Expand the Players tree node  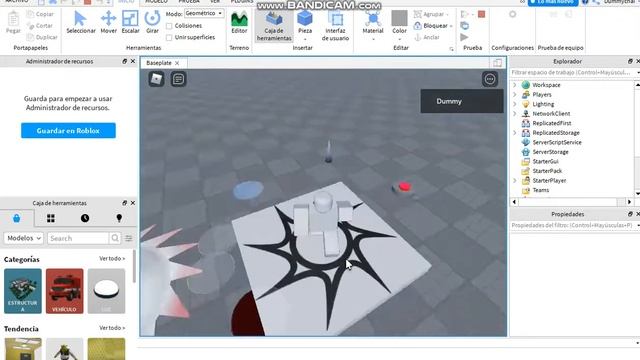(x=515, y=94)
